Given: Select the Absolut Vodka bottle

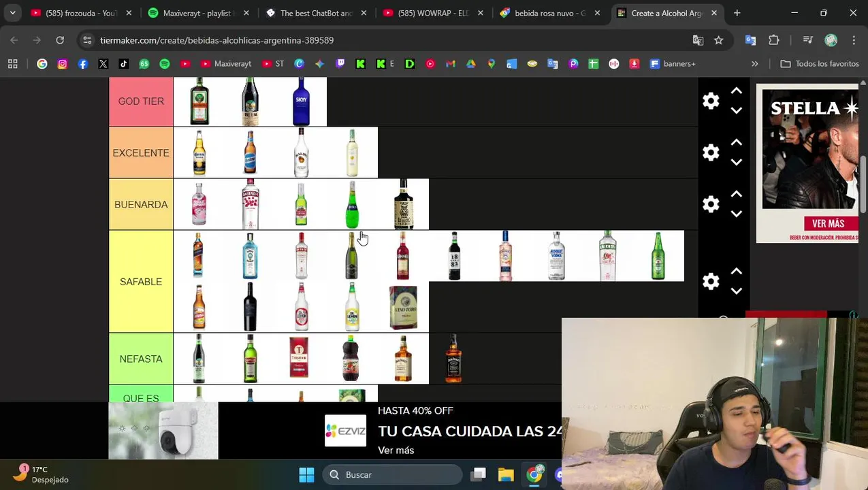Looking at the screenshot, I should [x=556, y=256].
